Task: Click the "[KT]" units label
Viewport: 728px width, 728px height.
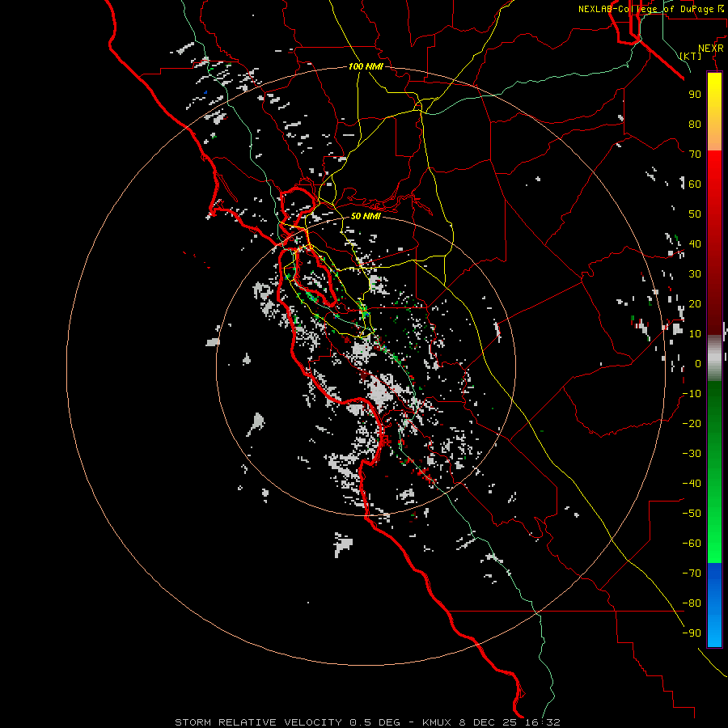Action: coord(691,56)
